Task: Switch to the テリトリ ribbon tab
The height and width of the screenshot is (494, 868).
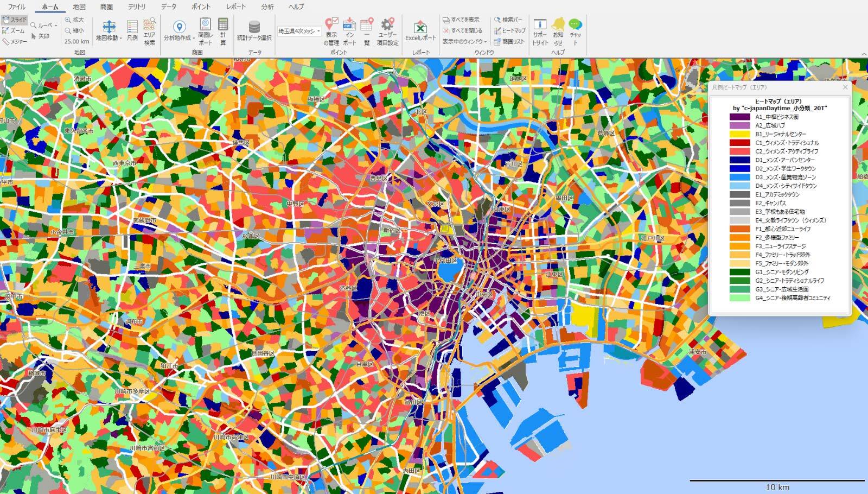Action: click(137, 7)
